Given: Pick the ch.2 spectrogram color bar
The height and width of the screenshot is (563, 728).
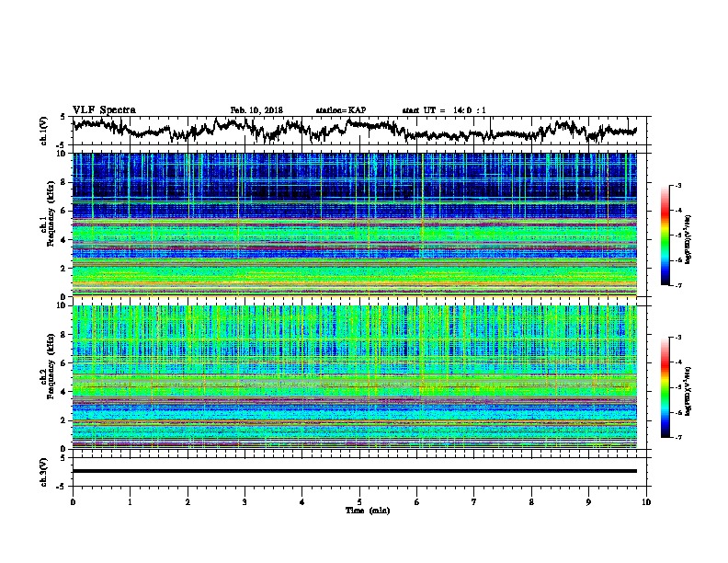Looking at the screenshot, I should 665,387.
